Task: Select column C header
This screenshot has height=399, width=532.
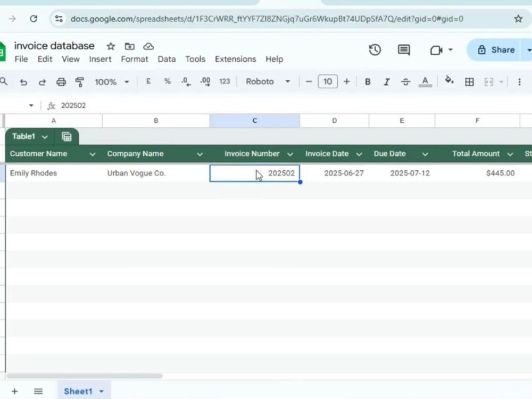Action: click(x=254, y=121)
